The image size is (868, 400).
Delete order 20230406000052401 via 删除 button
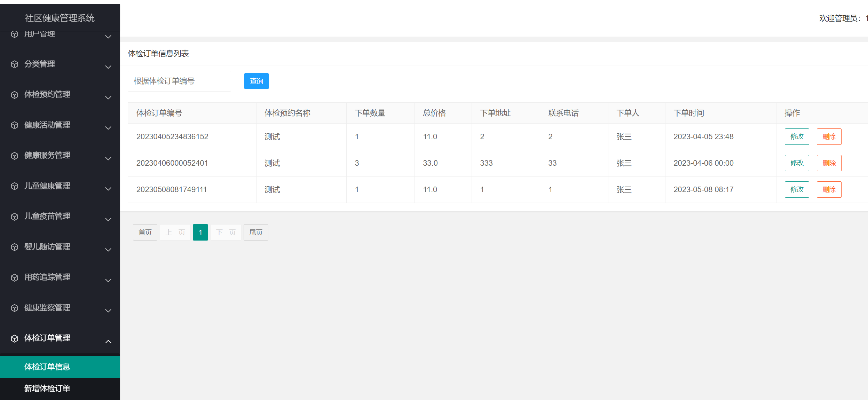pos(829,163)
